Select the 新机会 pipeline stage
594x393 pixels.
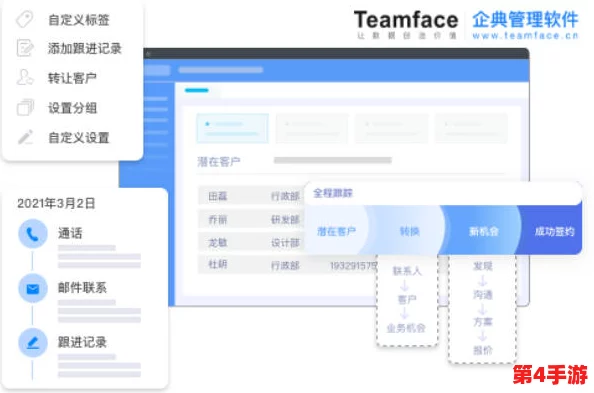[484, 231]
